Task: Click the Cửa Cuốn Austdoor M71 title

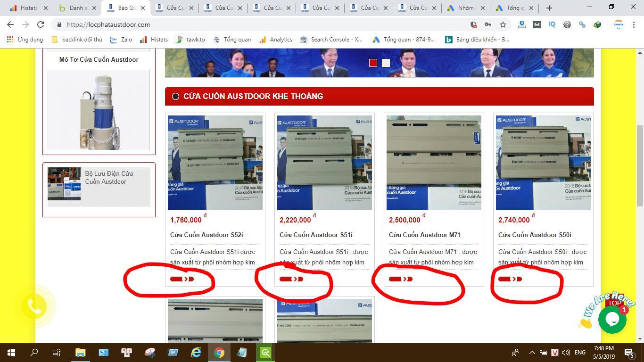Action: (425, 235)
